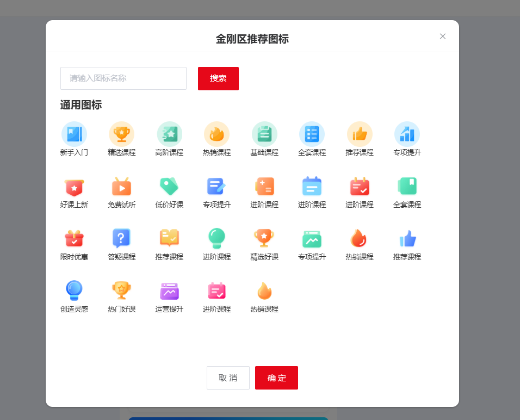This screenshot has width=520, height=420.
Task: Select the circled orange flame 热销课程 icon
Action: pos(217,134)
